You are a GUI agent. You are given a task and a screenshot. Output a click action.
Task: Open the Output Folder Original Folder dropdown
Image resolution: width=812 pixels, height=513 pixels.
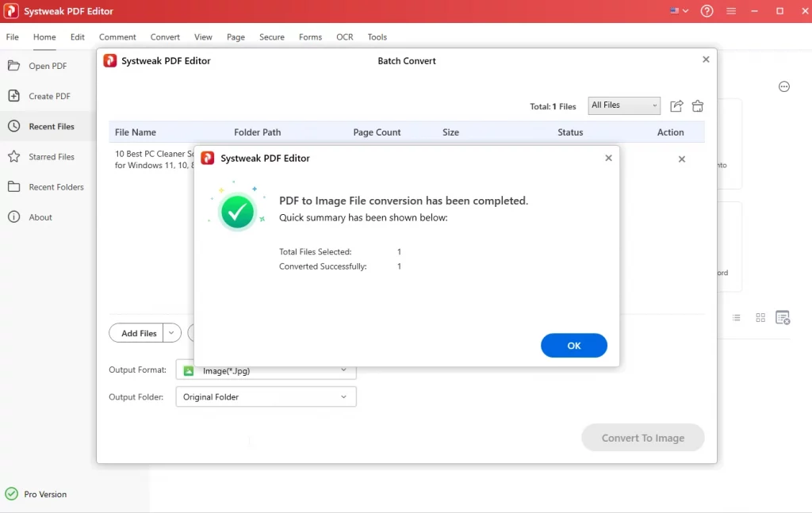[266, 396]
